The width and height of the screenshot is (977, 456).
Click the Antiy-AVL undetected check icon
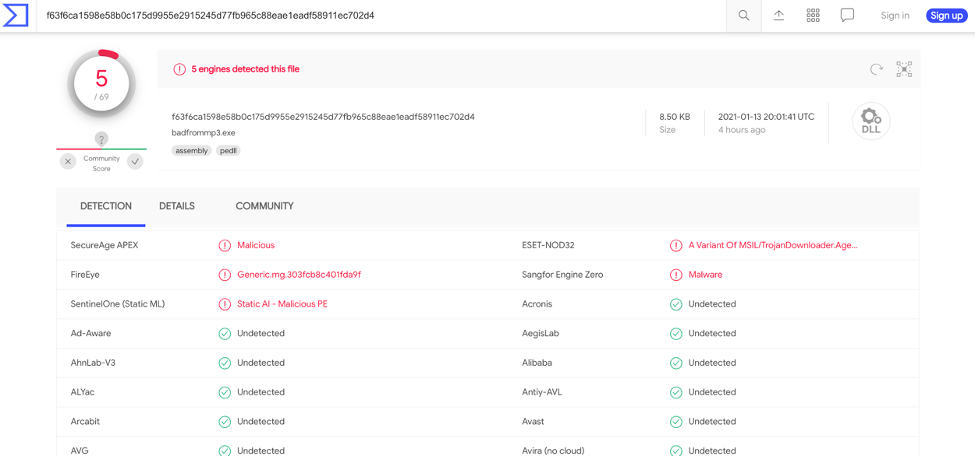(x=675, y=392)
